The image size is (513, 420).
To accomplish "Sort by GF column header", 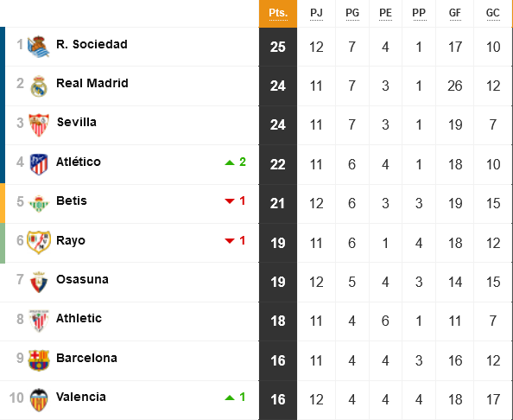I will pos(455,14).
